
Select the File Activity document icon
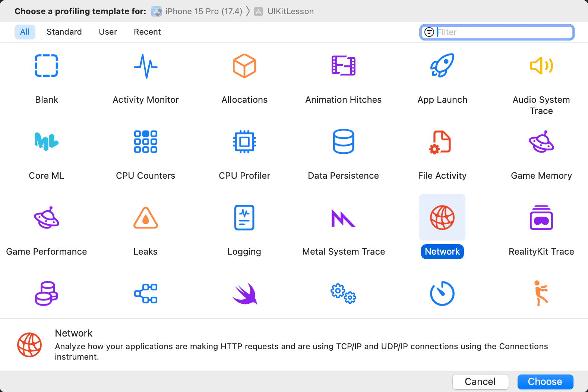pyautogui.click(x=440, y=142)
